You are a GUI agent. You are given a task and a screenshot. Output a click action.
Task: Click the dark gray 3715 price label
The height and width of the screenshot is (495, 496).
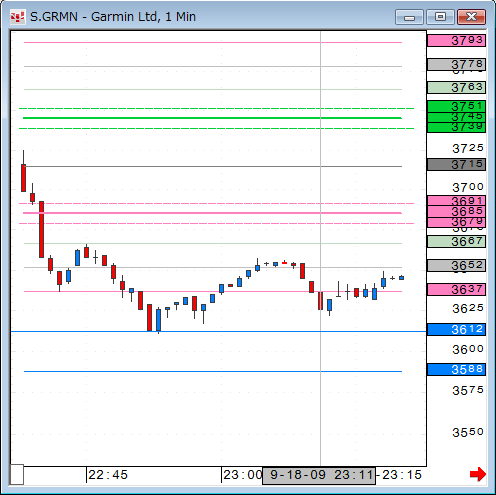[x=456, y=165]
